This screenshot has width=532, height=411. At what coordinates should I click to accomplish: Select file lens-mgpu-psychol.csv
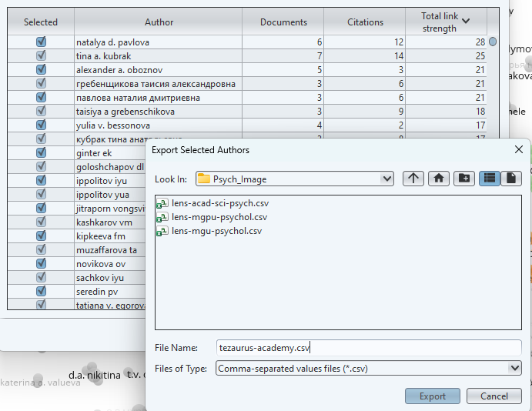point(219,217)
